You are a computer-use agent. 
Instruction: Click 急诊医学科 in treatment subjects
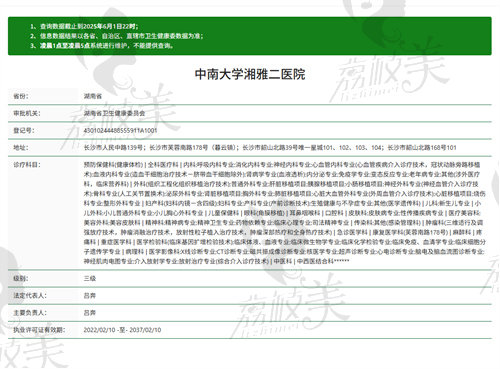(352, 232)
